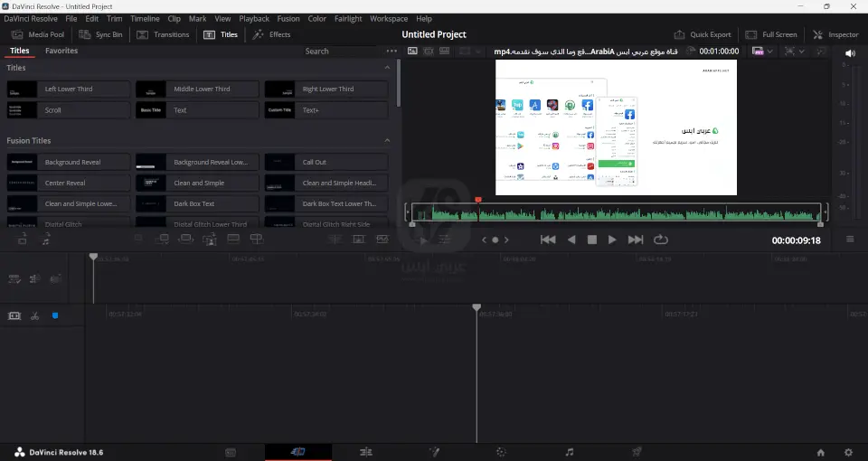The width and height of the screenshot is (868, 461).
Task: Jump to the next clip
Action: 636,240
